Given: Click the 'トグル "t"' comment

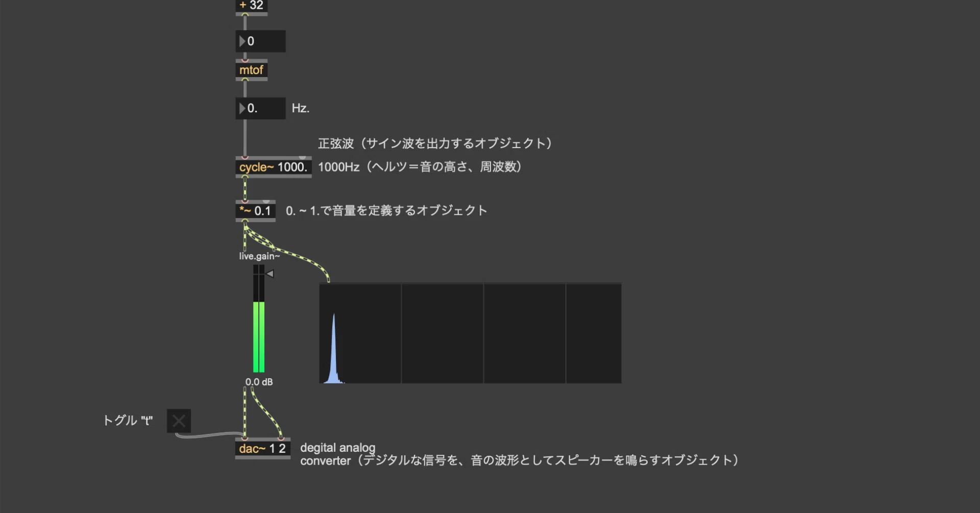Looking at the screenshot, I should [128, 421].
